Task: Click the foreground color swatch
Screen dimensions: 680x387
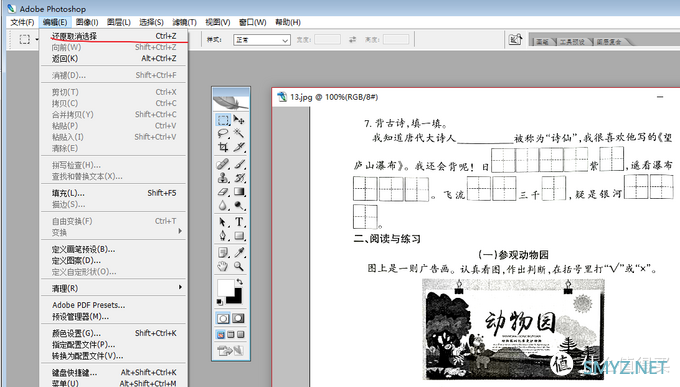Action: click(226, 287)
